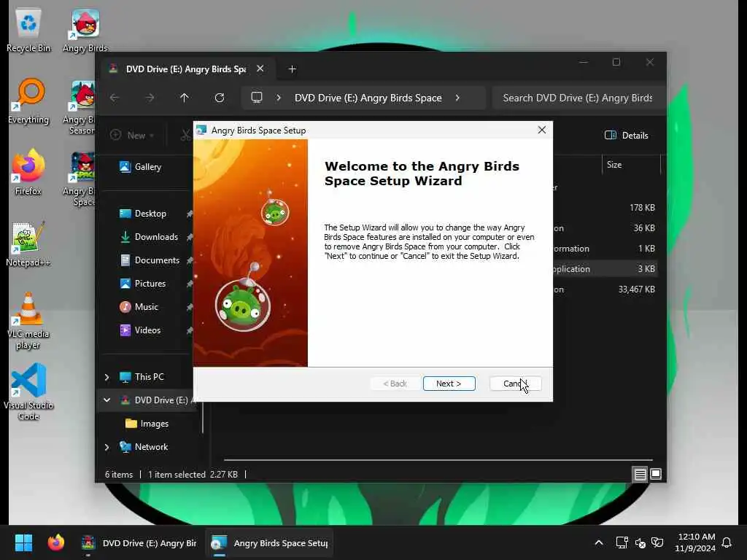Collapse the DVD Drive (E:) tree node
The height and width of the screenshot is (560, 747).
pos(107,400)
